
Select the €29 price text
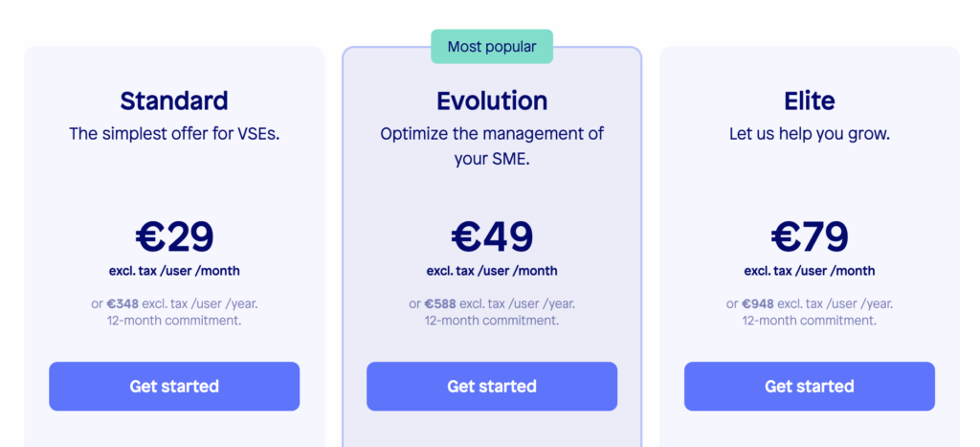tap(174, 237)
